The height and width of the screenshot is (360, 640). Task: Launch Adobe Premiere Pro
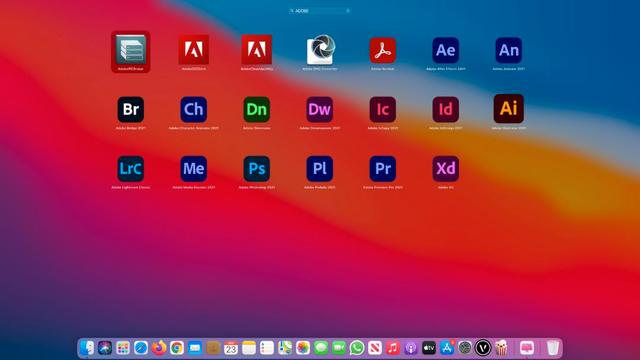point(382,169)
